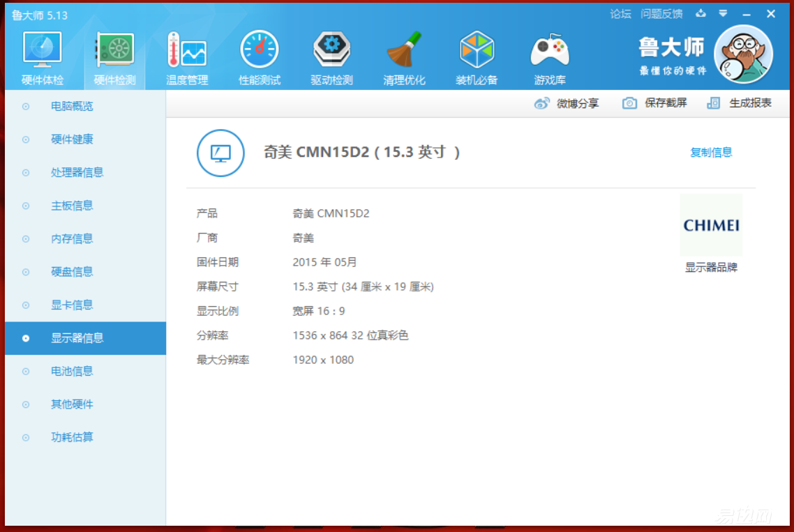The width and height of the screenshot is (794, 532).
Task: Generate report with 生成报表
Action: pyautogui.click(x=740, y=103)
